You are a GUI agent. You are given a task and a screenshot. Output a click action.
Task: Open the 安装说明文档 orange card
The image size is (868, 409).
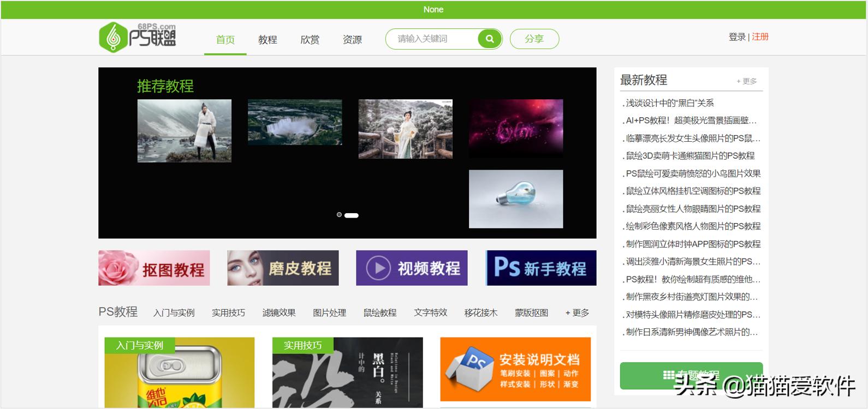tap(515, 369)
